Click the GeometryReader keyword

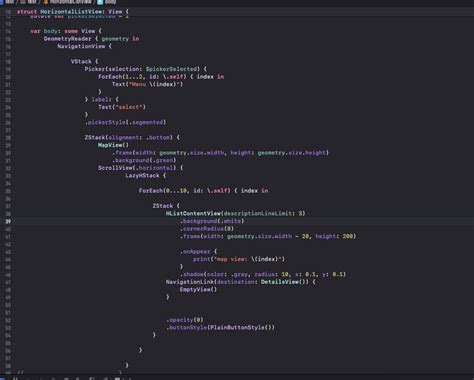[x=67, y=39]
